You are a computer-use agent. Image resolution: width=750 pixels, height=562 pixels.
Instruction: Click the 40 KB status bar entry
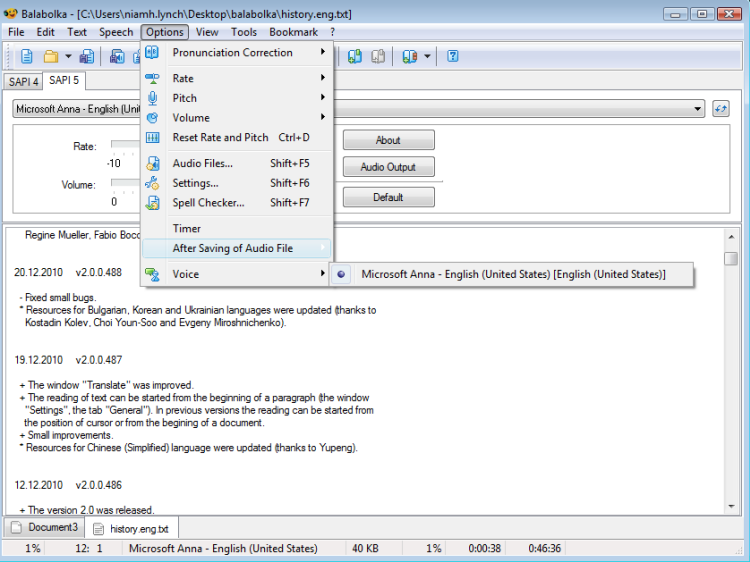pos(365,548)
